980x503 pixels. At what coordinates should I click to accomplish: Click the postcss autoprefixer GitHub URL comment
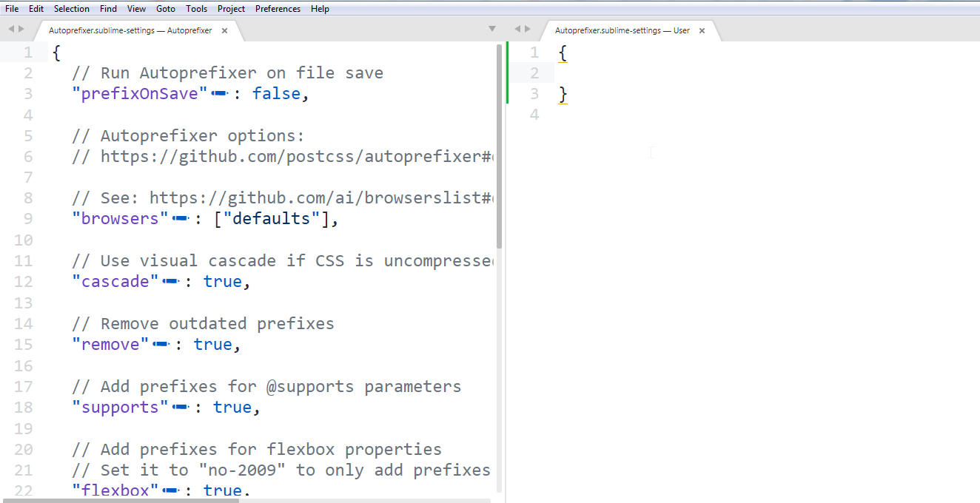point(281,156)
